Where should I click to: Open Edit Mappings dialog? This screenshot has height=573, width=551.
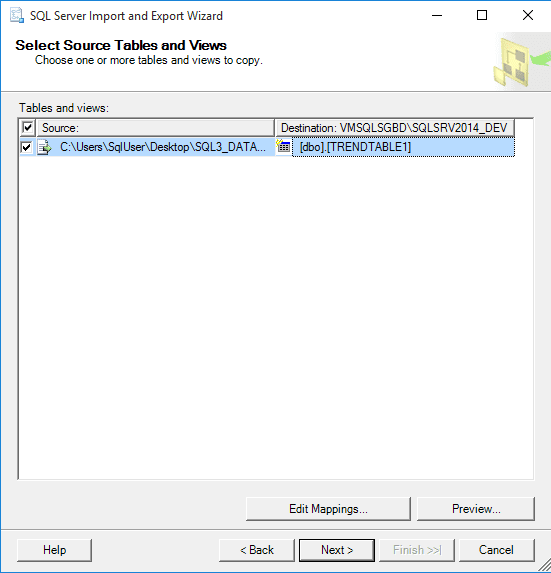coord(328,509)
